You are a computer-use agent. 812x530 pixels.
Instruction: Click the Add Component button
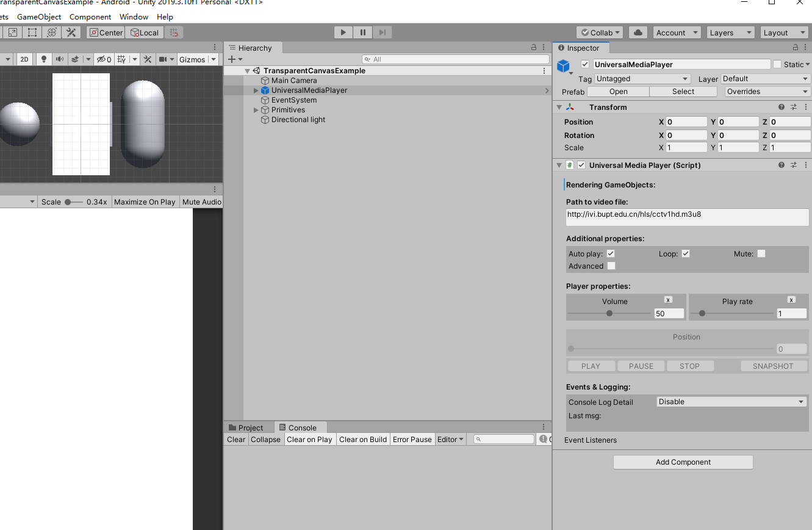click(x=683, y=462)
